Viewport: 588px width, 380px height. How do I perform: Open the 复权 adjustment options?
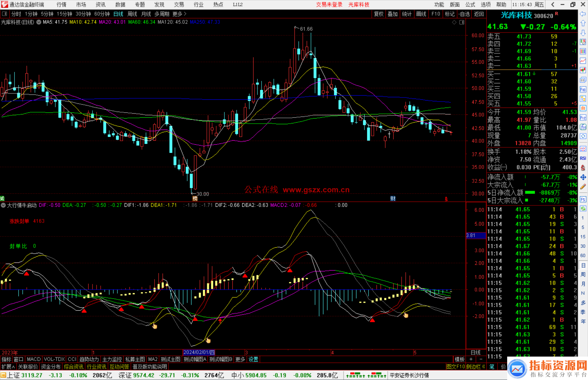(379, 14)
